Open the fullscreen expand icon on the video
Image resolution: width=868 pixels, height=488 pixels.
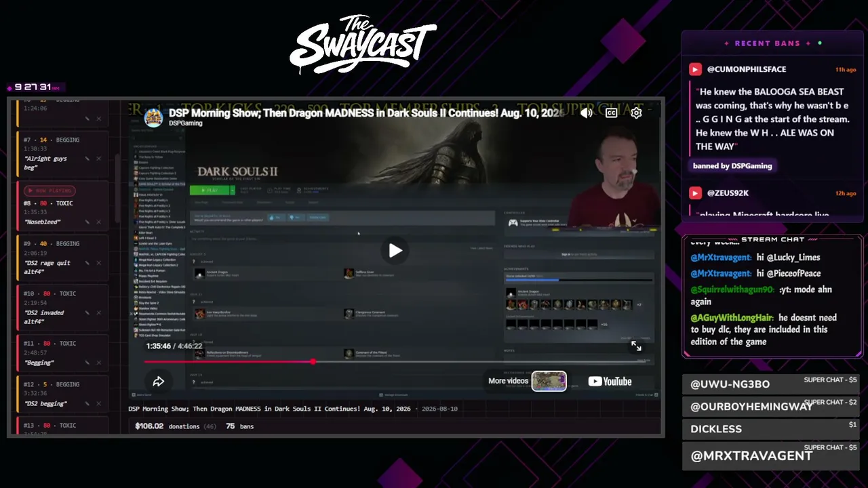(636, 346)
